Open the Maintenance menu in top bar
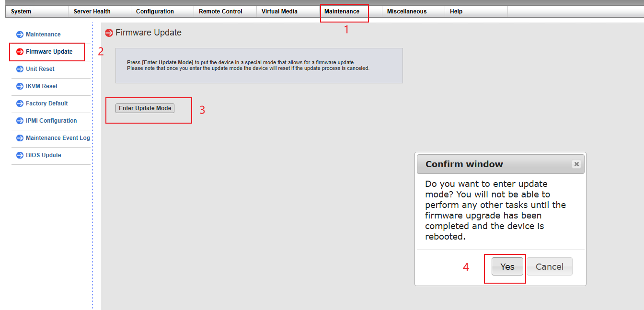 342,11
